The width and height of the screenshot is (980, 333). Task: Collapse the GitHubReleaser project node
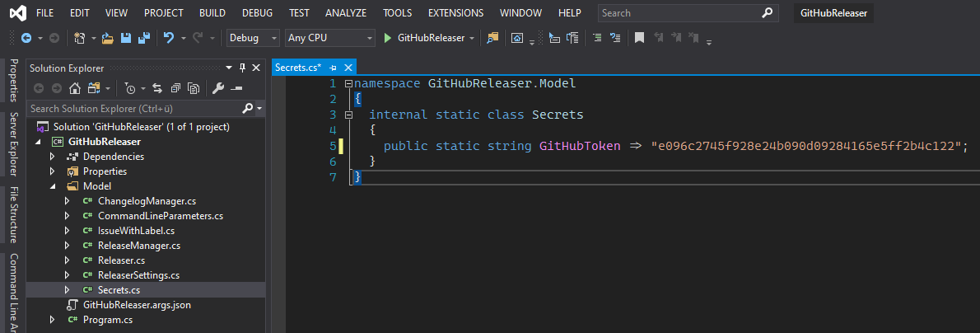(x=39, y=142)
